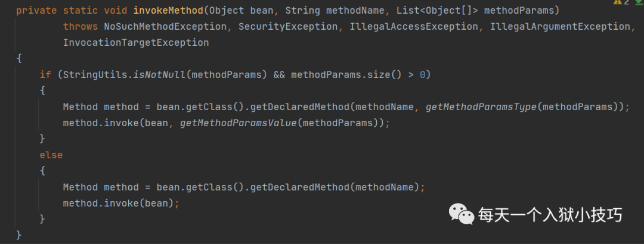Click the if keyword
Screen dimensions: 644x244
(45, 74)
